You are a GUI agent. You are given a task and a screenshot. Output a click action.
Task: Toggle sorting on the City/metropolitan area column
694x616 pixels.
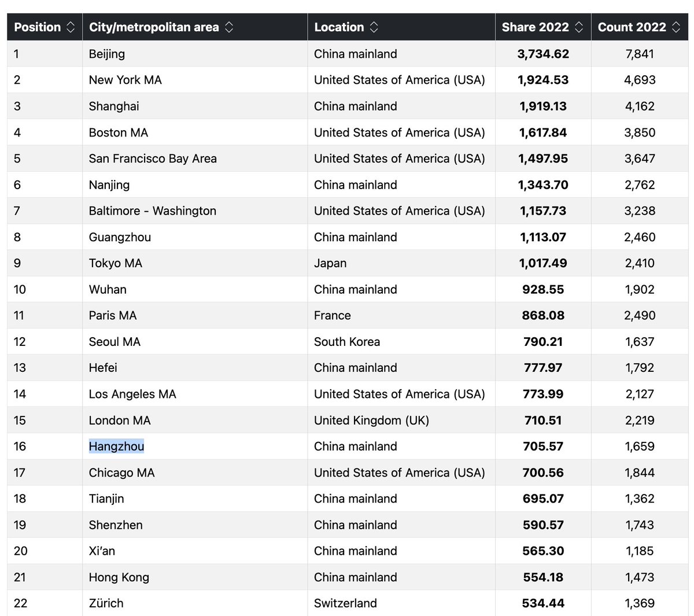click(230, 27)
